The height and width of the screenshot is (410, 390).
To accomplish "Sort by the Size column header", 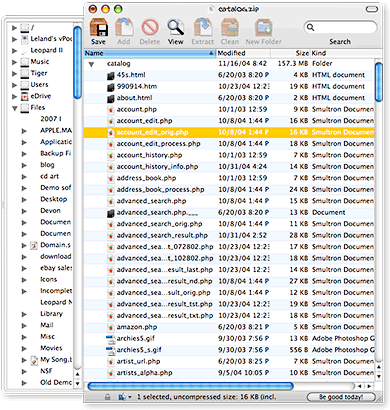I will tap(290, 53).
